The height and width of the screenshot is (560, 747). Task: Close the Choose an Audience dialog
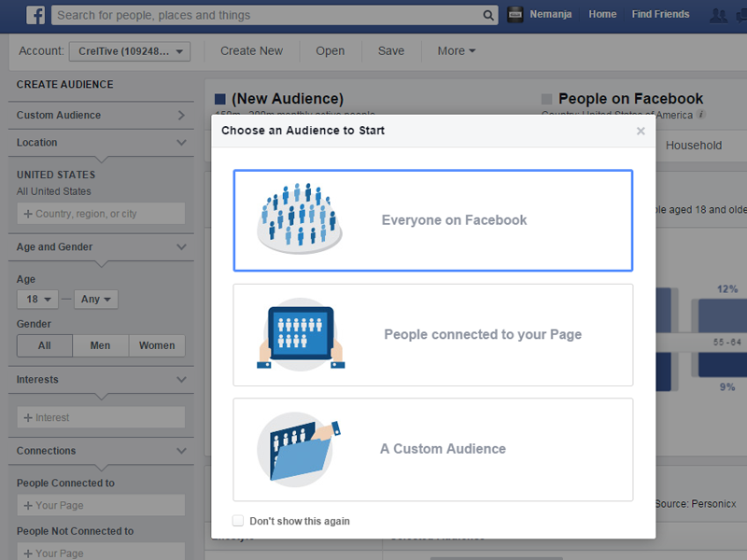point(641,131)
